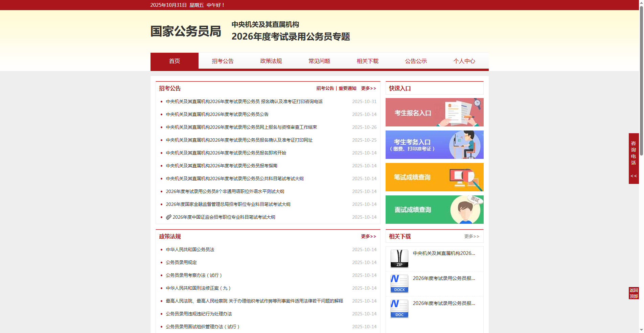Viewport: 644px width, 333px height.
Task: Open 面试成绩查询 interview score lookup
Action: coord(434,209)
